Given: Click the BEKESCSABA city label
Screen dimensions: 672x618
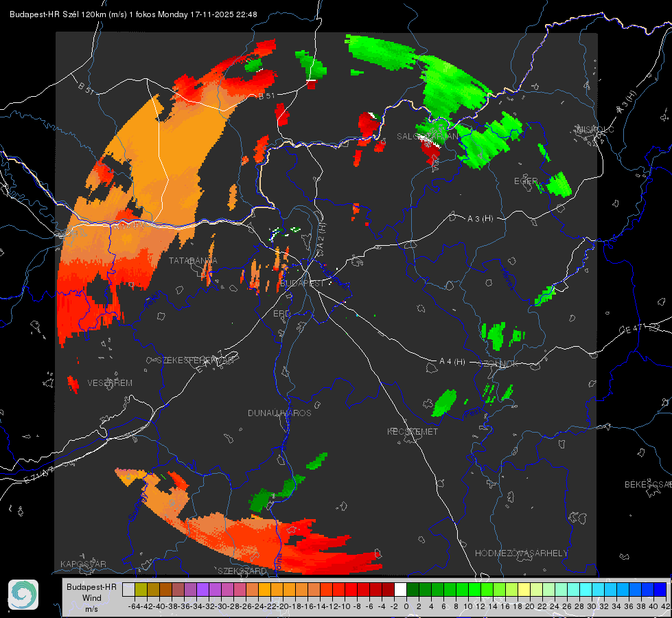Looking at the screenshot, I should (648, 485).
